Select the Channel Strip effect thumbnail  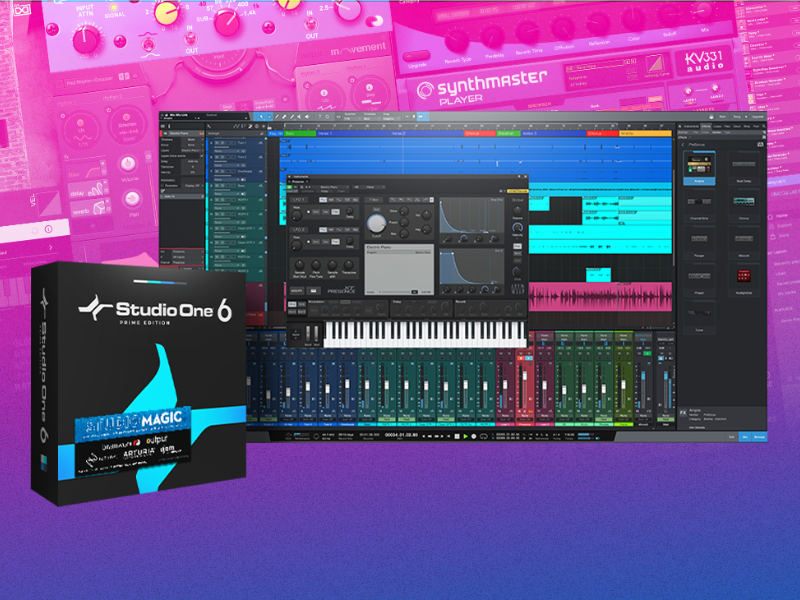(x=699, y=205)
